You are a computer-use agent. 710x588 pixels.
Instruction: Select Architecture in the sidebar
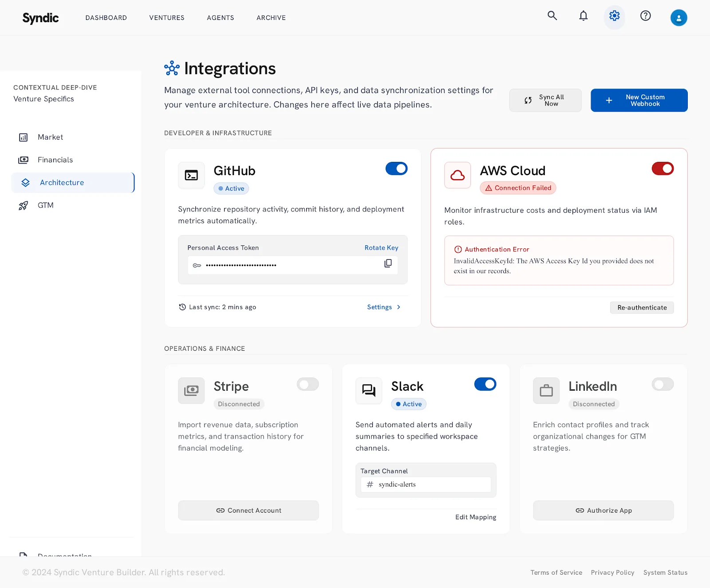pyautogui.click(x=73, y=183)
